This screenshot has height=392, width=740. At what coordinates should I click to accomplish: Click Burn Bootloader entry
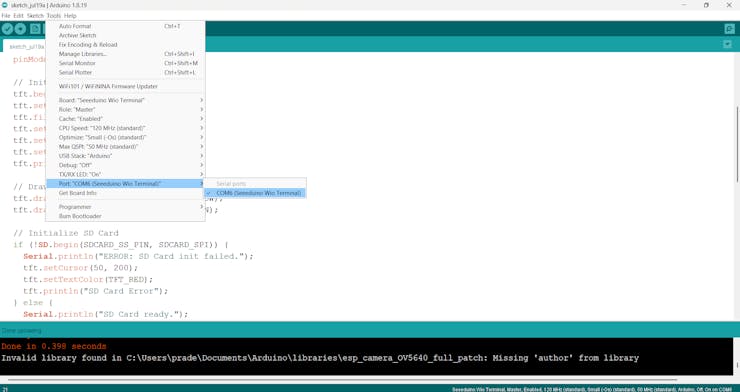click(125, 216)
